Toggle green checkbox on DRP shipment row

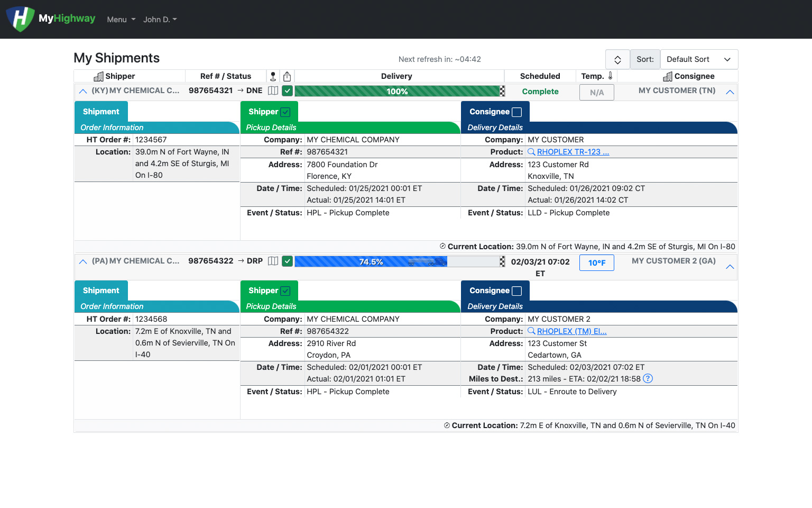coord(287,261)
